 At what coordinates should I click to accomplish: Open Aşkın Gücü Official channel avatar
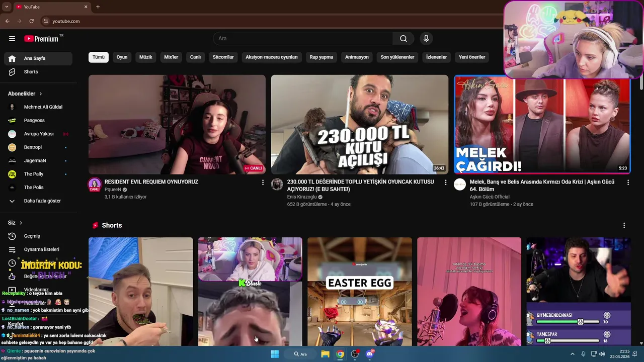tap(460, 185)
